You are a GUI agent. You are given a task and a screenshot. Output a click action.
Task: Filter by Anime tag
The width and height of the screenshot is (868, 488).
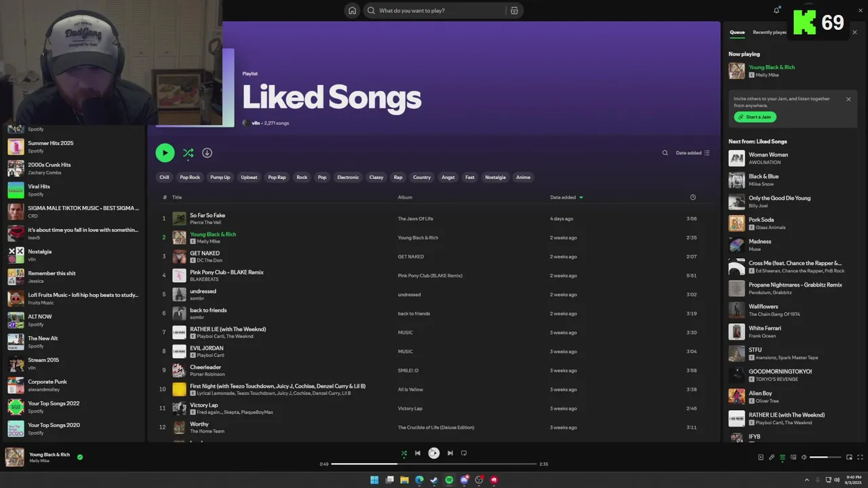coord(523,177)
